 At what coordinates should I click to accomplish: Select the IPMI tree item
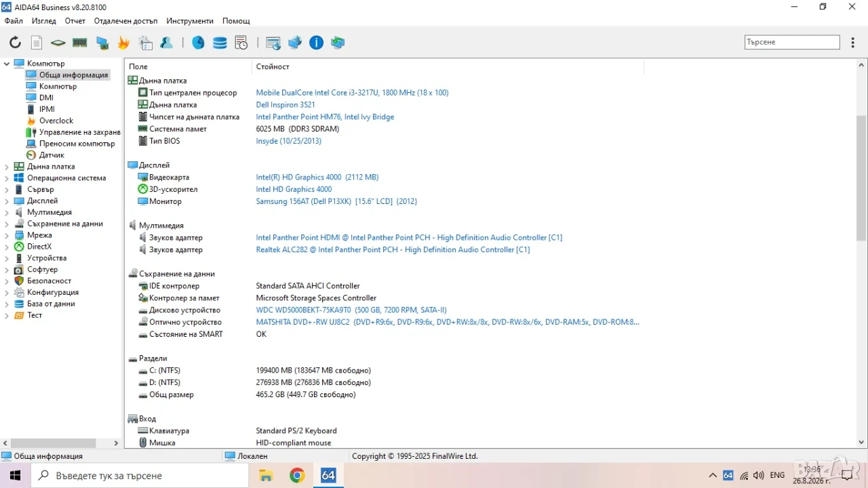[47, 109]
